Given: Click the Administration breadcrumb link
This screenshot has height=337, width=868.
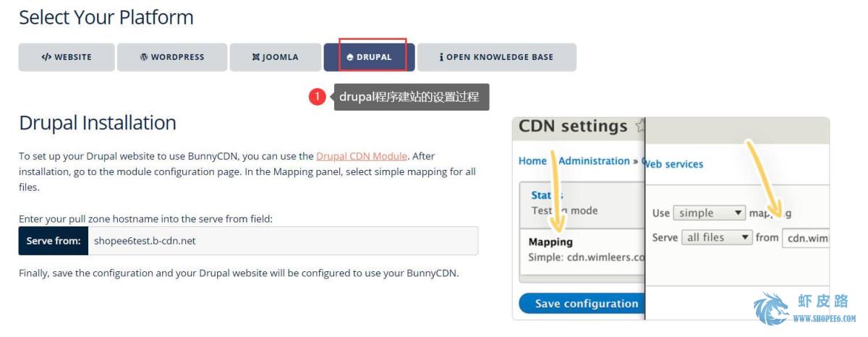Looking at the screenshot, I should (x=594, y=161).
